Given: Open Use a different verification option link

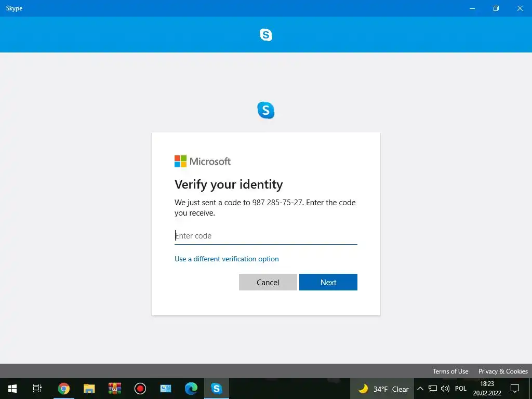Looking at the screenshot, I should [x=227, y=259].
